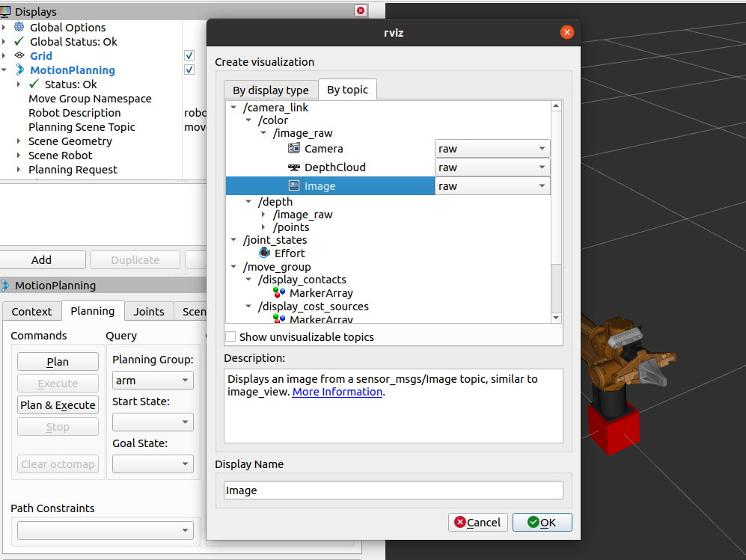The image size is (746, 560).
Task: Select the Planning tab
Action: tap(92, 311)
